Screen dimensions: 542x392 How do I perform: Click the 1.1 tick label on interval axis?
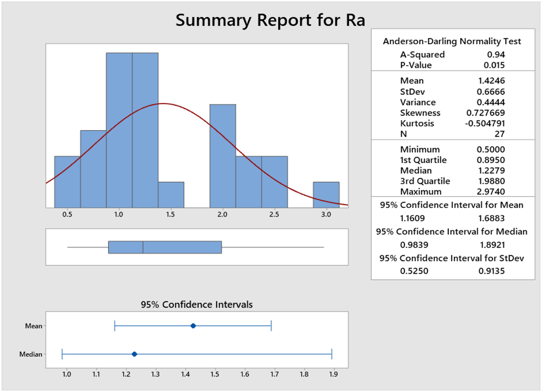point(96,374)
